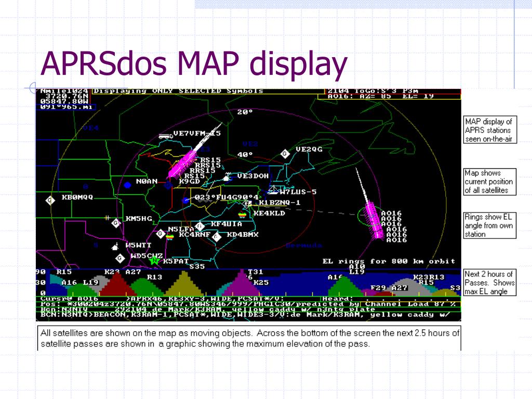532x399 pixels.
Task: Select the dark red pass peak under K23
Action: (x=117, y=285)
